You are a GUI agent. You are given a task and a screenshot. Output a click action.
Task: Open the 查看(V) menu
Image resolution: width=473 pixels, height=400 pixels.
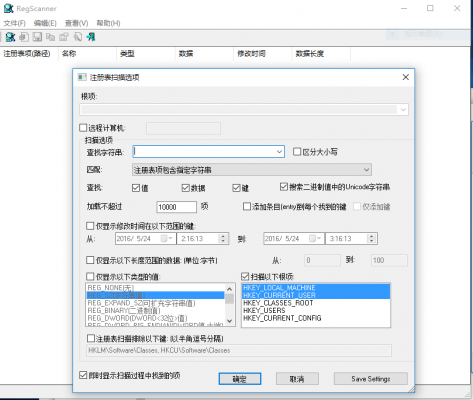pyautogui.click(x=76, y=23)
